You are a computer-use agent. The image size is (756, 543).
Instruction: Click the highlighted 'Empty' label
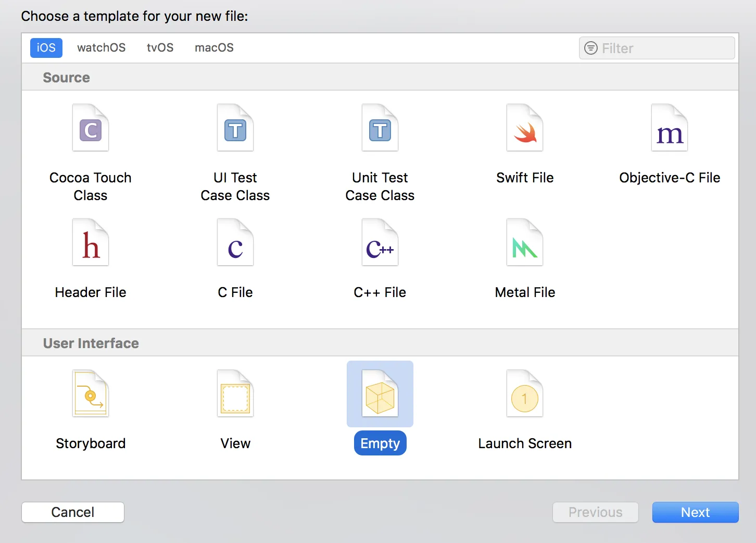[380, 443]
